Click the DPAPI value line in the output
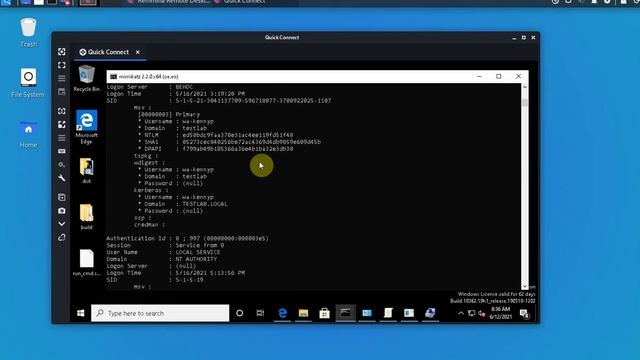This screenshot has width=640, height=360. click(216, 149)
